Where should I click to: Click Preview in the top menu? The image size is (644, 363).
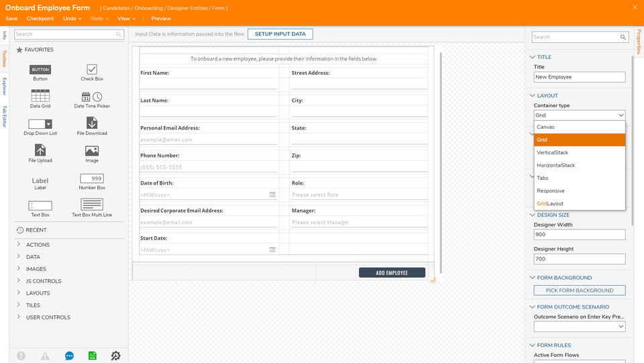tap(161, 19)
